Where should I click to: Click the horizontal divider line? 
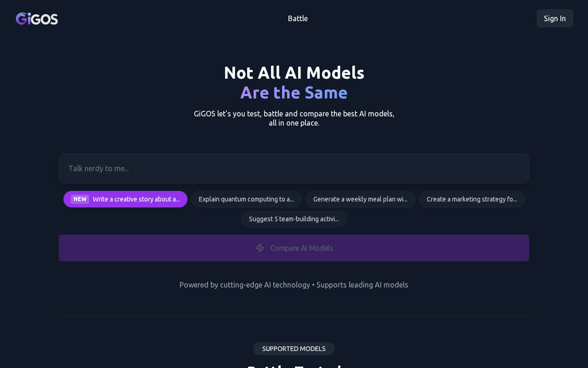(294, 316)
